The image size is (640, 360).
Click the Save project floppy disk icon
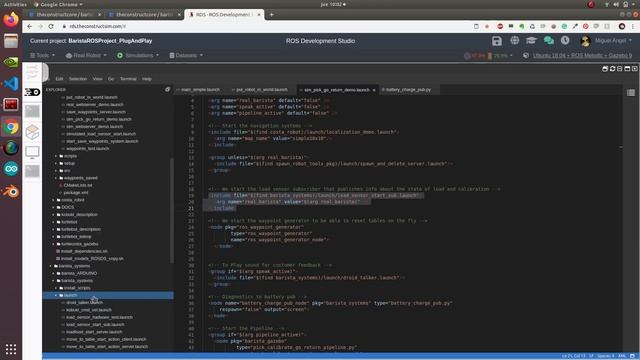tap(497, 41)
